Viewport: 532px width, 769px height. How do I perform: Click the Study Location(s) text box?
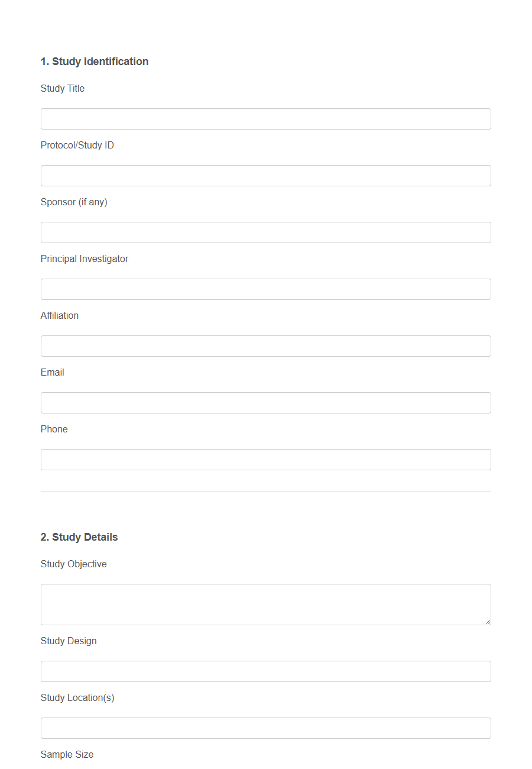[x=265, y=728]
